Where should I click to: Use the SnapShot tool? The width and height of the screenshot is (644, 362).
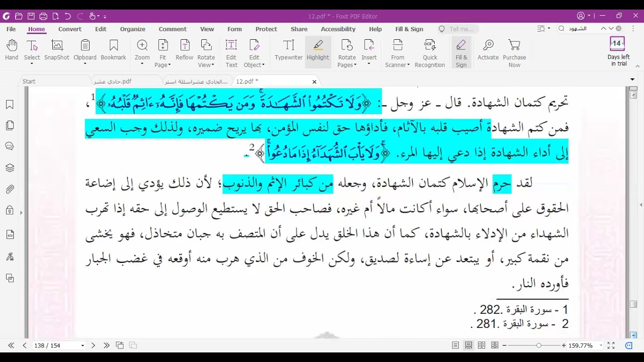(57, 51)
